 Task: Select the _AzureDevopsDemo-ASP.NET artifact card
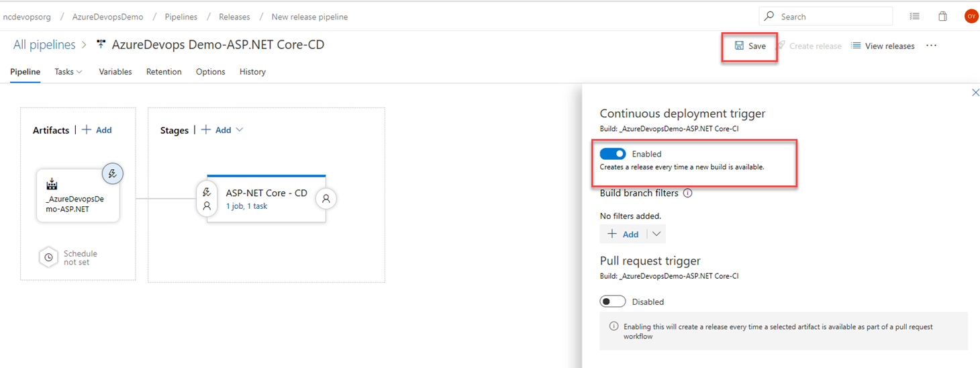[x=78, y=195]
